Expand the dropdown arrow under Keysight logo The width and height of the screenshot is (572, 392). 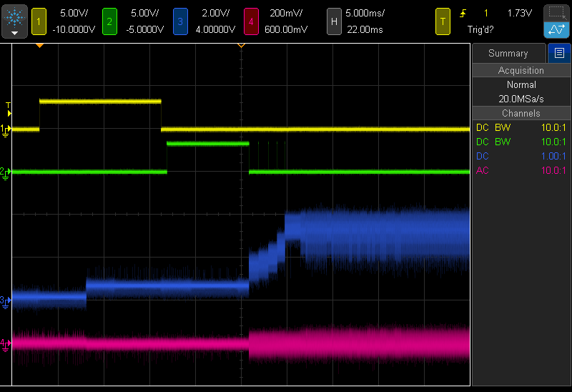pyautogui.click(x=15, y=33)
